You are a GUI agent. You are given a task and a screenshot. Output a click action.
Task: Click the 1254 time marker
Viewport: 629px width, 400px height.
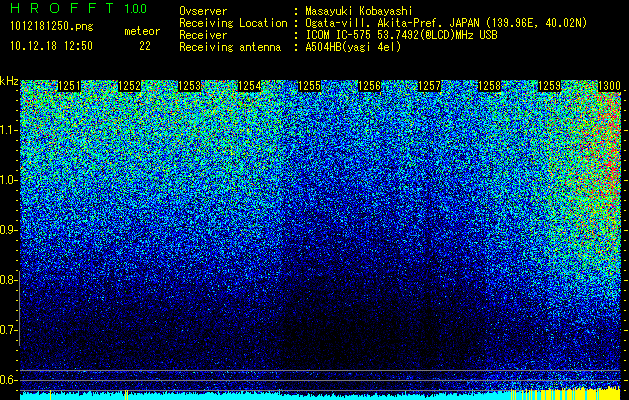250,86
